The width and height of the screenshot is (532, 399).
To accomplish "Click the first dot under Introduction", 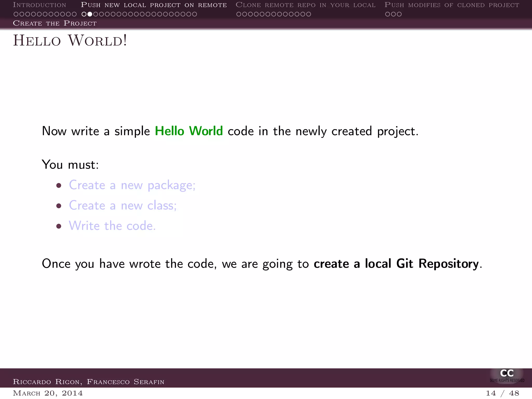I will click(16, 14).
